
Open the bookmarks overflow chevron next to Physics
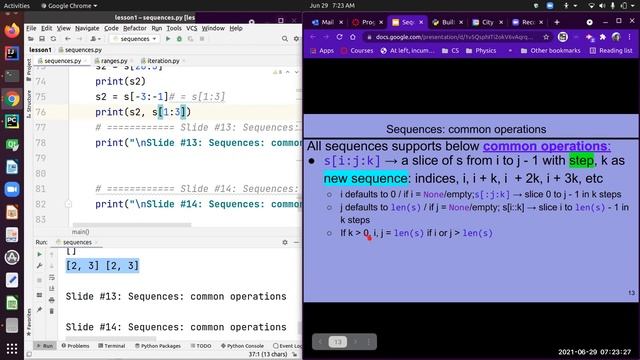tap(510, 51)
